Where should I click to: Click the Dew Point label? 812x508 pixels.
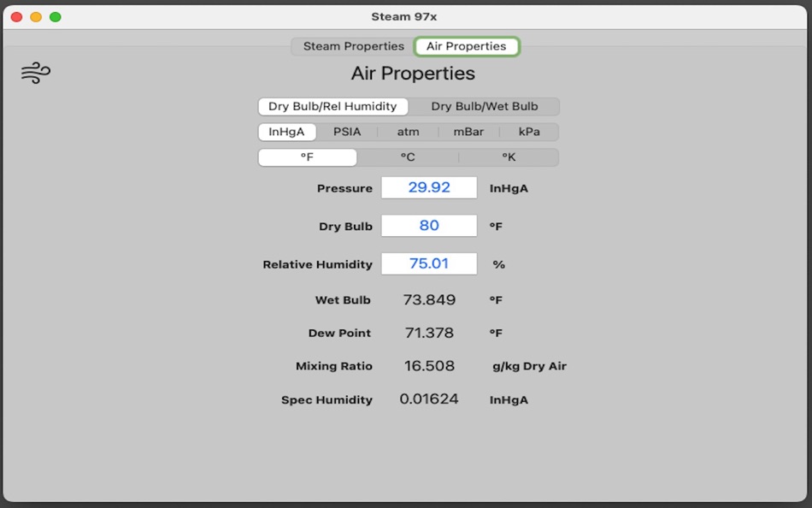(339, 334)
